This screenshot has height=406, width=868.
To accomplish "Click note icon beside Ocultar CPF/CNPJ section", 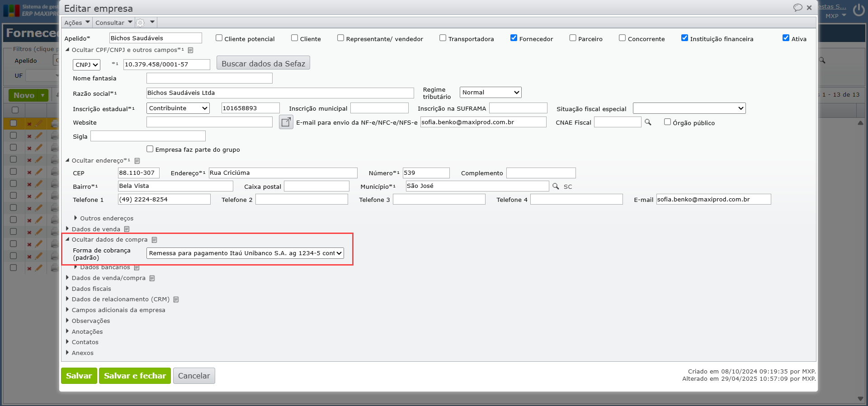I will coord(190,50).
